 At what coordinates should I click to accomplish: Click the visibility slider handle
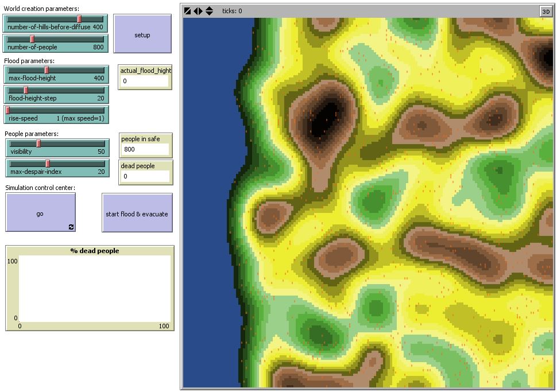(x=38, y=143)
